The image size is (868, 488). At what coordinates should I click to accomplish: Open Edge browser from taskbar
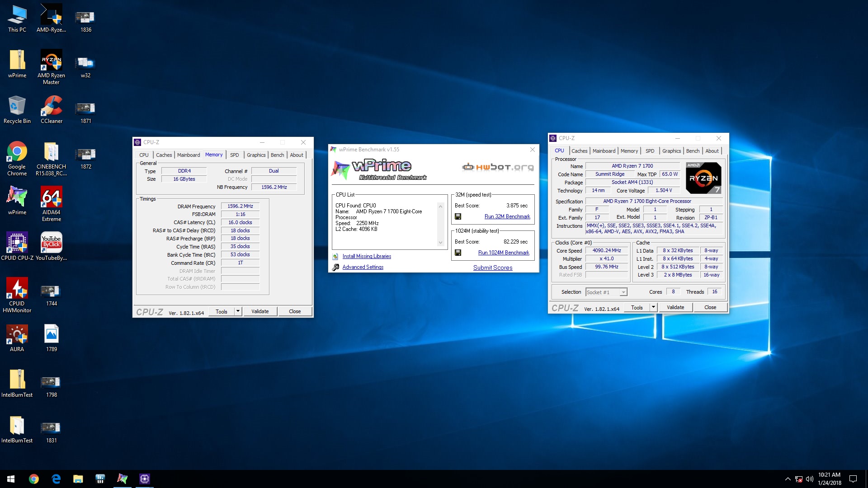coord(56,479)
